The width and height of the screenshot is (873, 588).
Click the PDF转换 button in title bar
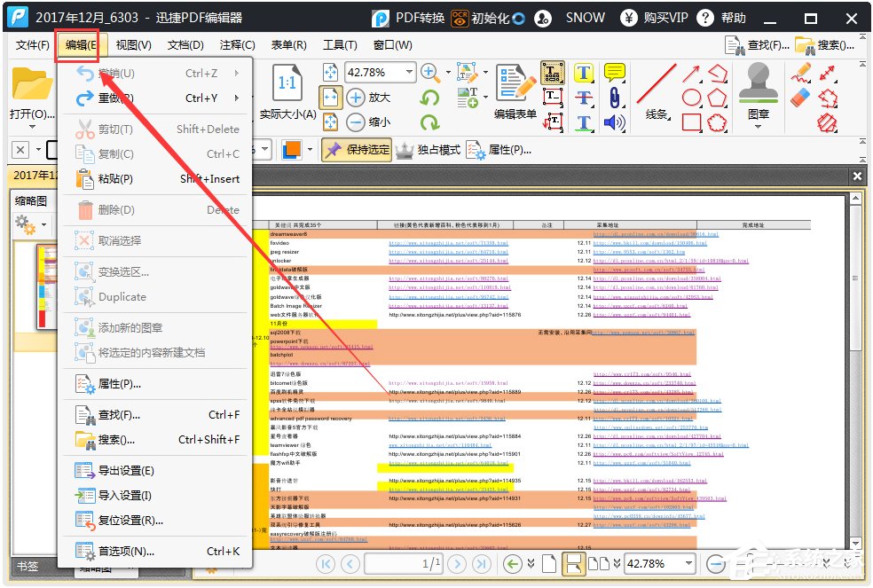pos(410,18)
